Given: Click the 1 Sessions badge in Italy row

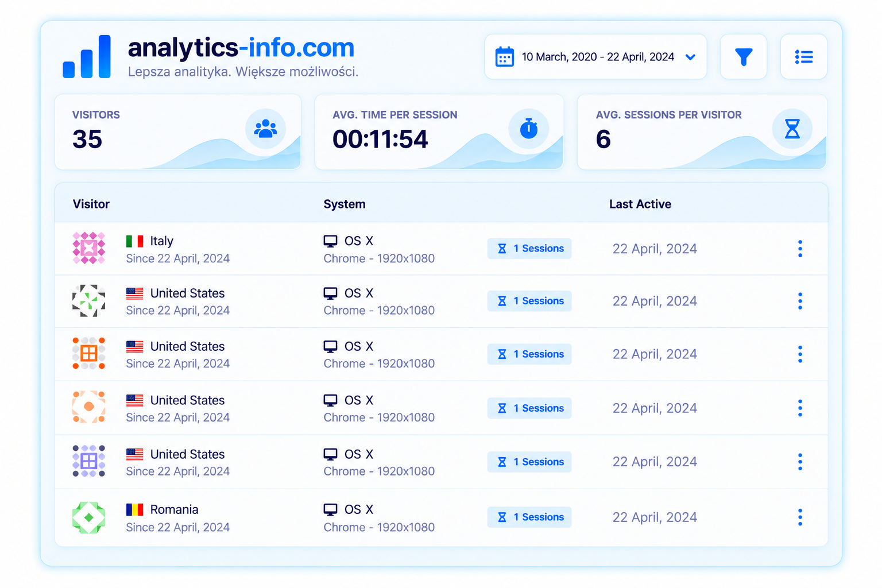Looking at the screenshot, I should click(x=529, y=249).
